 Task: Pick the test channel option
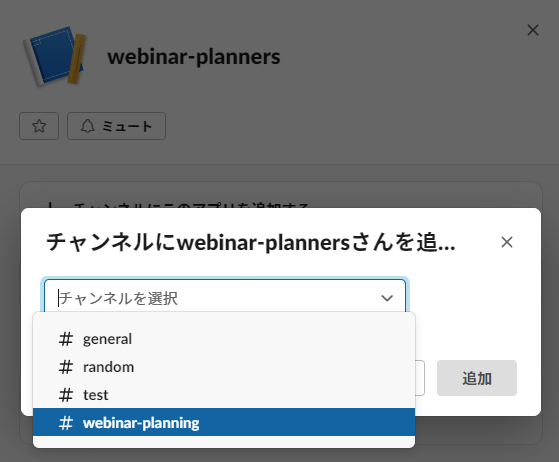tap(224, 395)
